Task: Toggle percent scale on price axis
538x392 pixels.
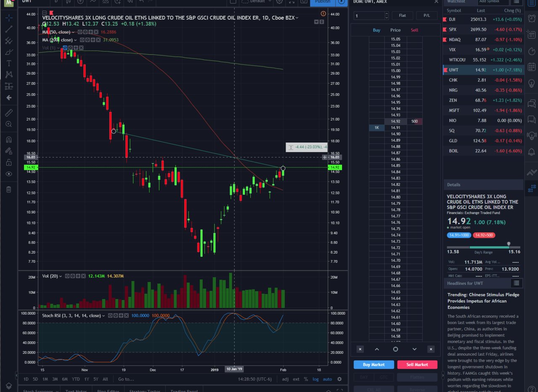Action: [x=306, y=379]
